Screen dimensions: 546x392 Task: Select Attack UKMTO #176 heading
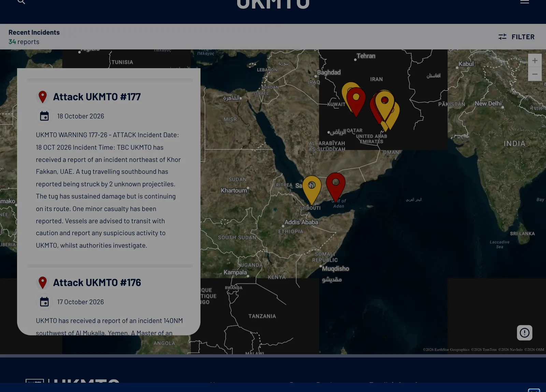point(97,283)
